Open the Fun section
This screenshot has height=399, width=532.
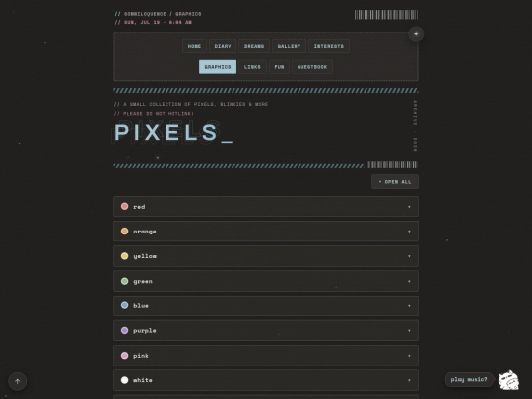[279, 67]
